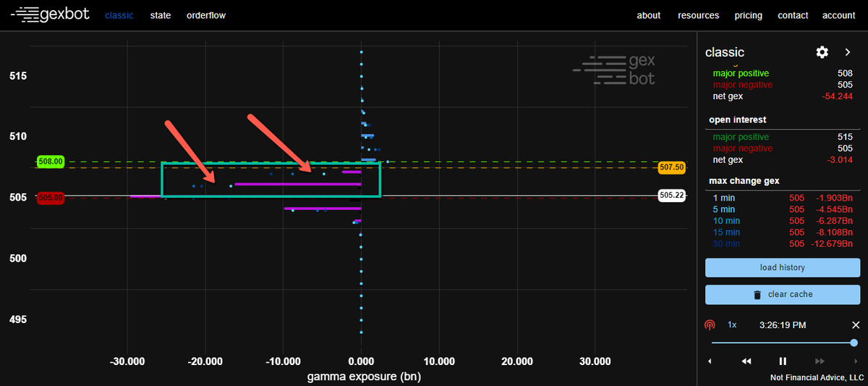
Task: Click the clear cache button
Action: coord(783,295)
